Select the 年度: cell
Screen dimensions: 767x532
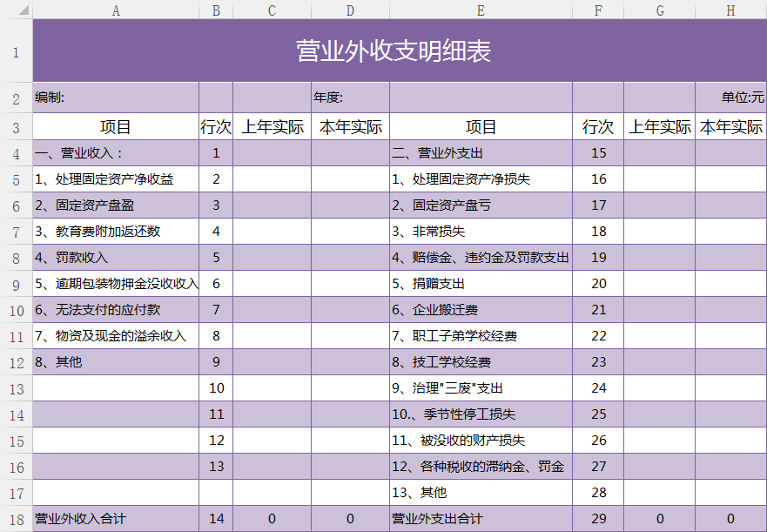pyautogui.click(x=350, y=98)
